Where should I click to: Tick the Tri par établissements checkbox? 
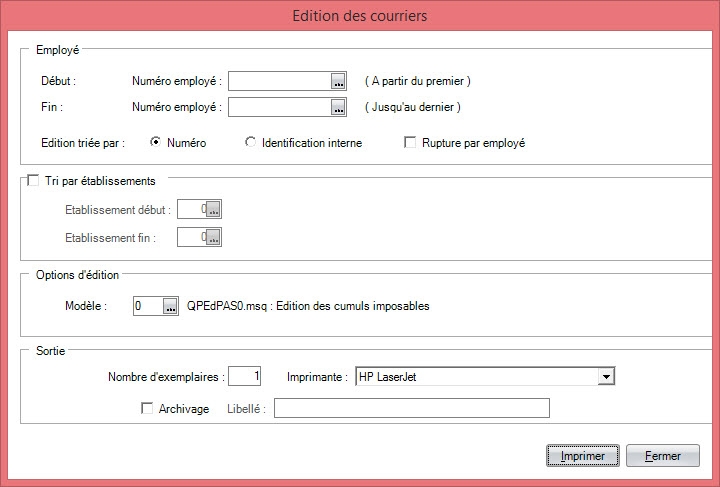[x=33, y=180]
